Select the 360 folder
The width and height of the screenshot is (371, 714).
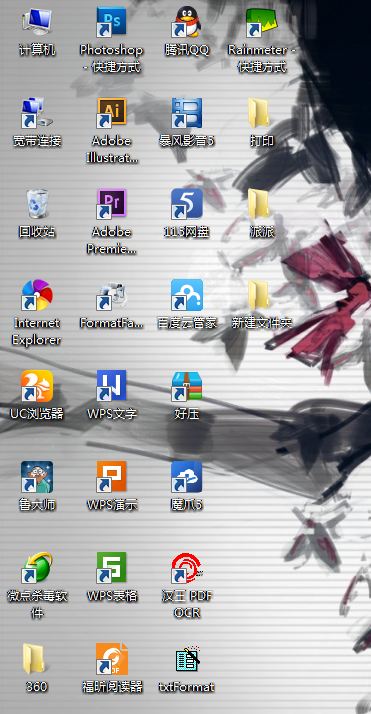point(34,659)
